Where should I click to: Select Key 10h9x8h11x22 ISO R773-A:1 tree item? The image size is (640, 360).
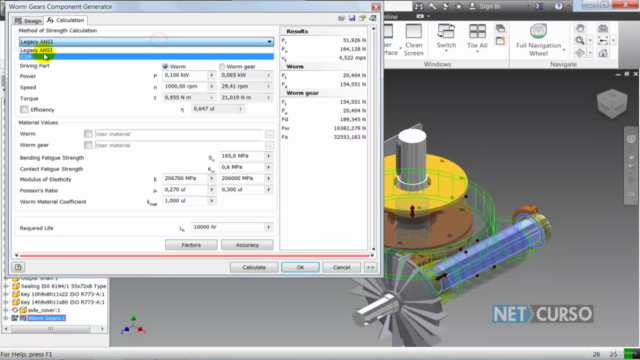coord(62,294)
